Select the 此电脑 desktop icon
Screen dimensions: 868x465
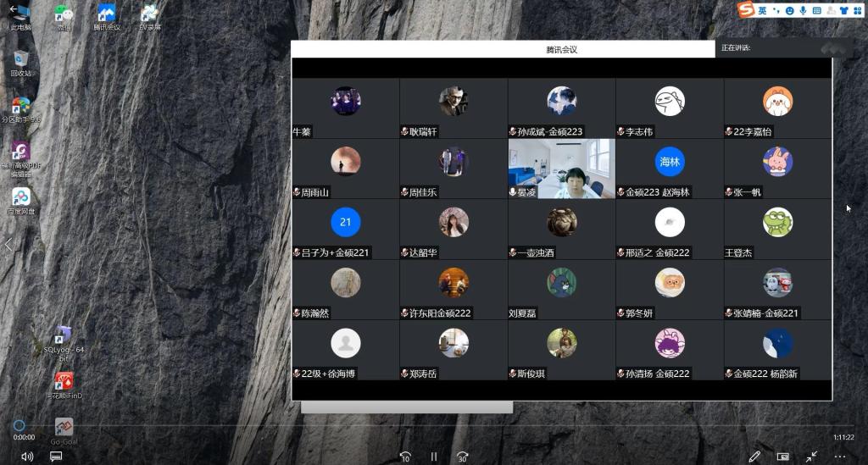pyautogui.click(x=21, y=18)
